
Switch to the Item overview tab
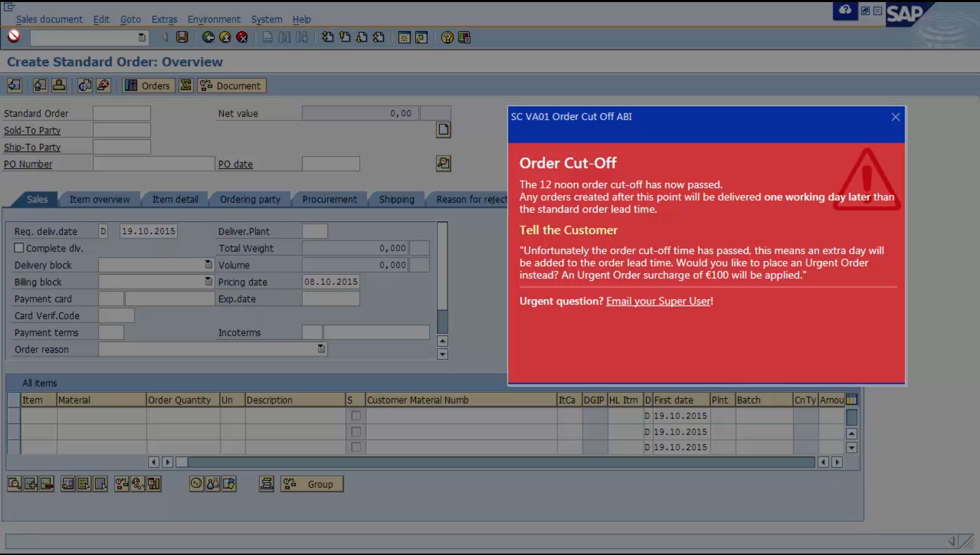(x=99, y=200)
